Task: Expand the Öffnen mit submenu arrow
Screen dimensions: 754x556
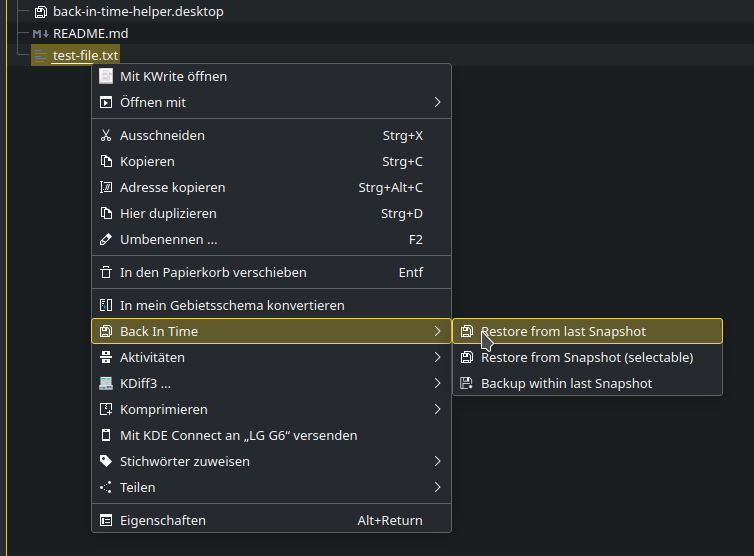Action: click(437, 102)
